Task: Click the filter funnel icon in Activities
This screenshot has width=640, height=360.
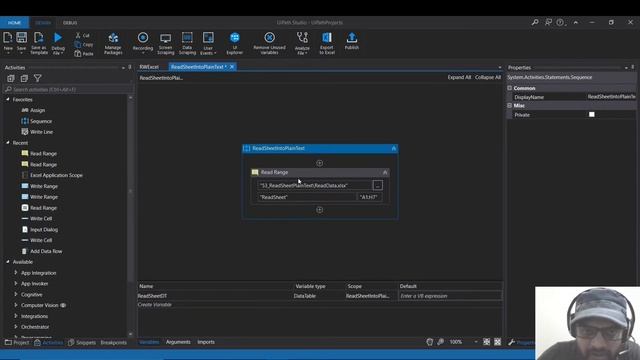Action: tap(38, 78)
